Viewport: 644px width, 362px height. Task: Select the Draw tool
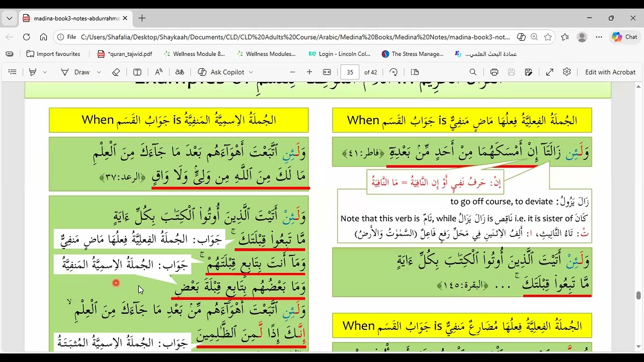(x=75, y=72)
